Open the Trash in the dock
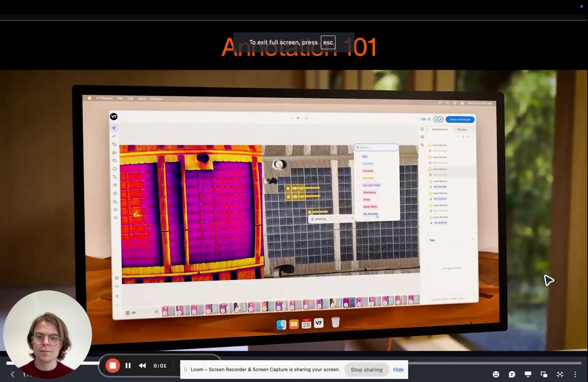Image resolution: width=588 pixels, height=382 pixels. point(336,322)
